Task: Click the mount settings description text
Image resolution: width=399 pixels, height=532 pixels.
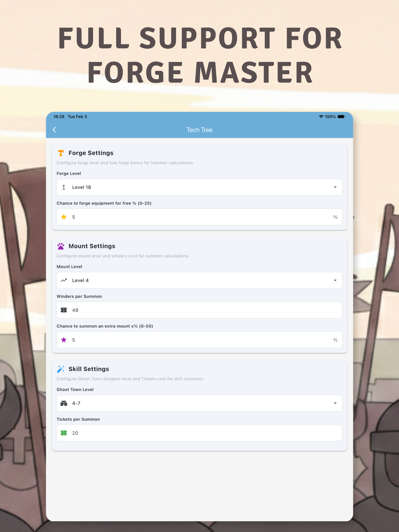Action: click(x=123, y=256)
